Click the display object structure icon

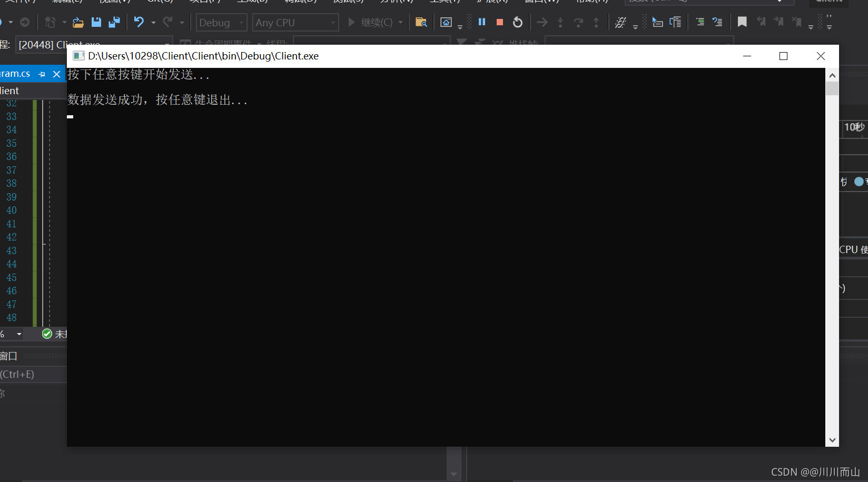(x=675, y=22)
